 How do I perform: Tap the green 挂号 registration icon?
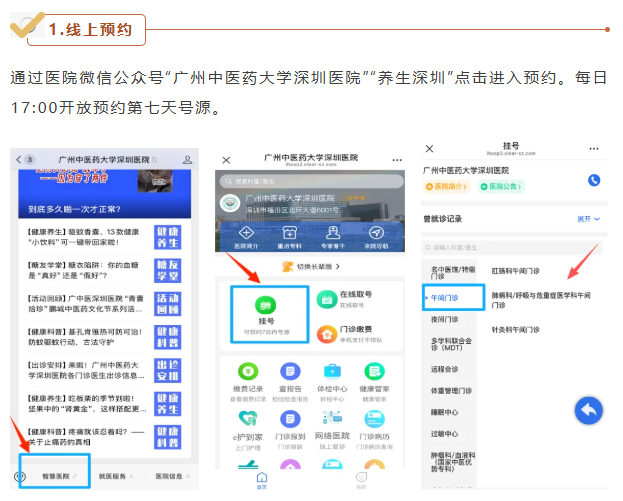[265, 304]
